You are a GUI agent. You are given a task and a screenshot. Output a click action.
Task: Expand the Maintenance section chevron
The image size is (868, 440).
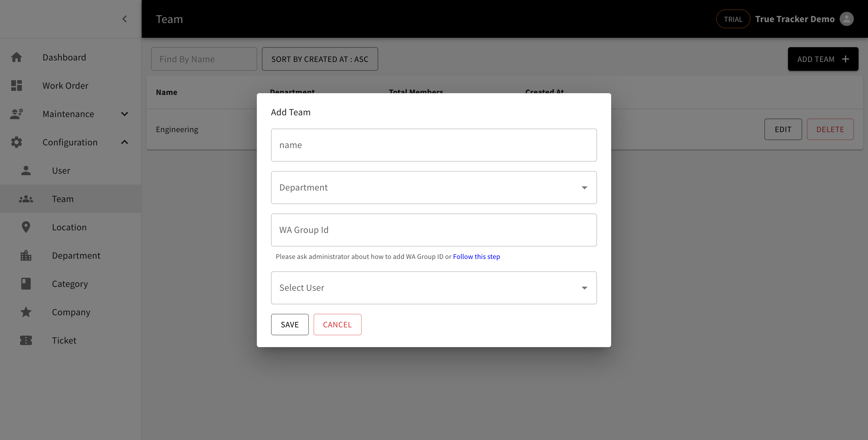(124, 114)
